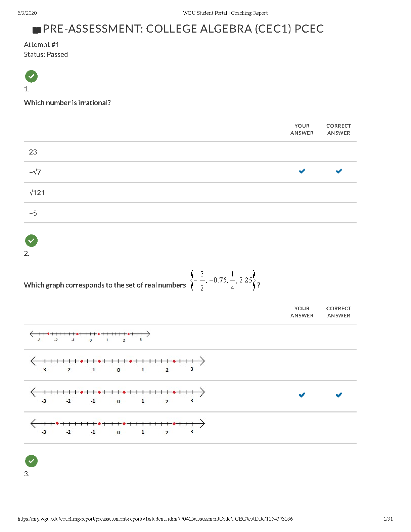Click the Pre-Assessment College Algebra title
Image resolution: width=411 pixels, height=532 pixels.
183,29
